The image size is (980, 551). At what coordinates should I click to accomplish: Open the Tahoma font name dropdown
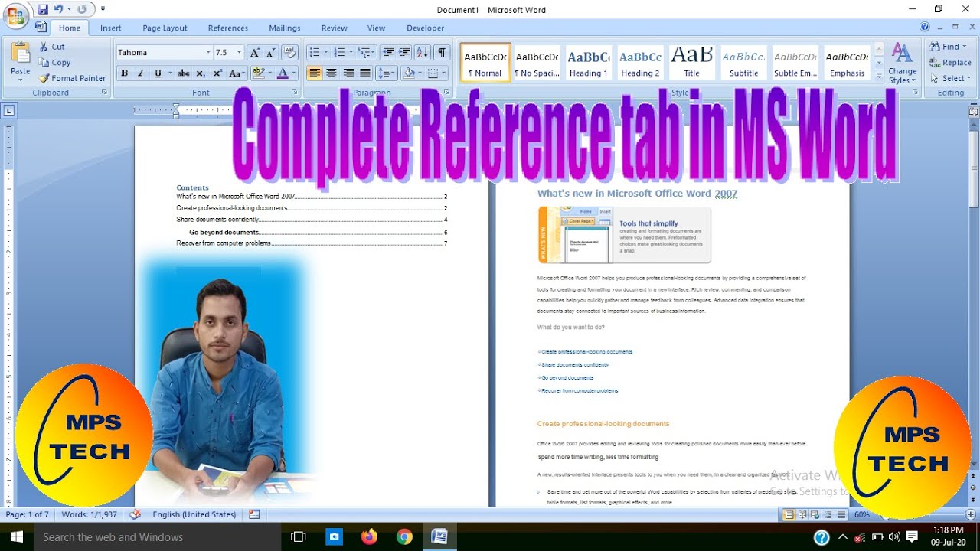[208, 53]
